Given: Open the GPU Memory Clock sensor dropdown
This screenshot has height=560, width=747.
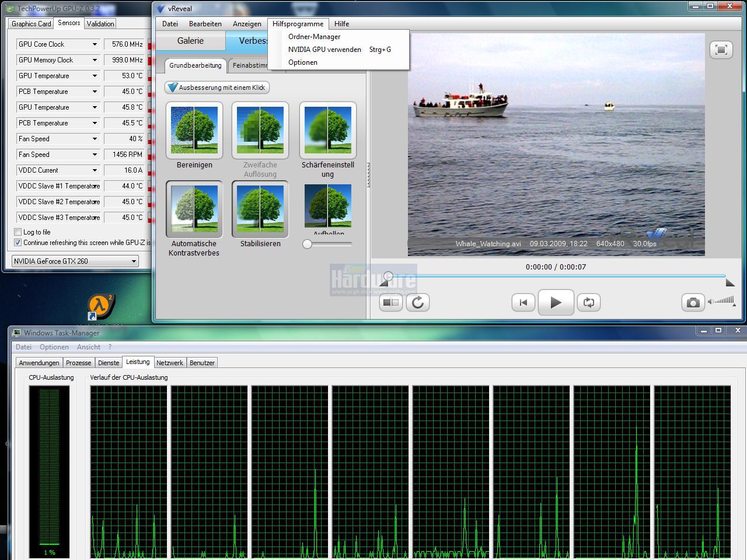Looking at the screenshot, I should 95,60.
